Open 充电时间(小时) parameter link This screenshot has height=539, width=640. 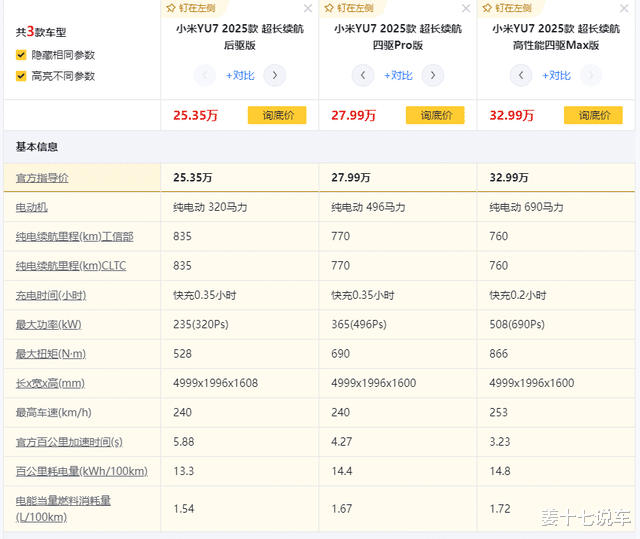[51, 295]
